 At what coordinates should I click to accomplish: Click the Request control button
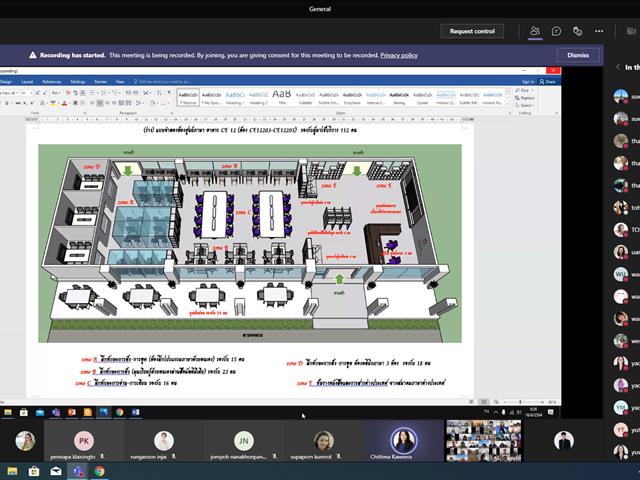(x=472, y=31)
